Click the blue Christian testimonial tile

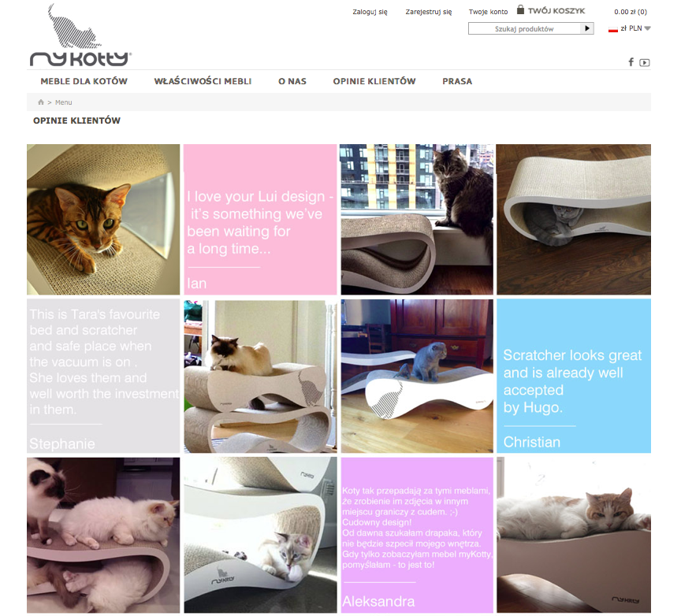[x=574, y=376]
